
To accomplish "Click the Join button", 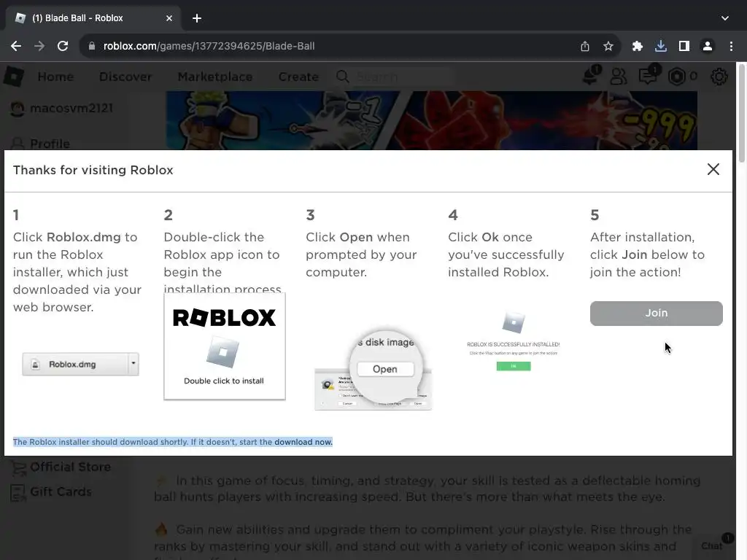I will (x=657, y=314).
